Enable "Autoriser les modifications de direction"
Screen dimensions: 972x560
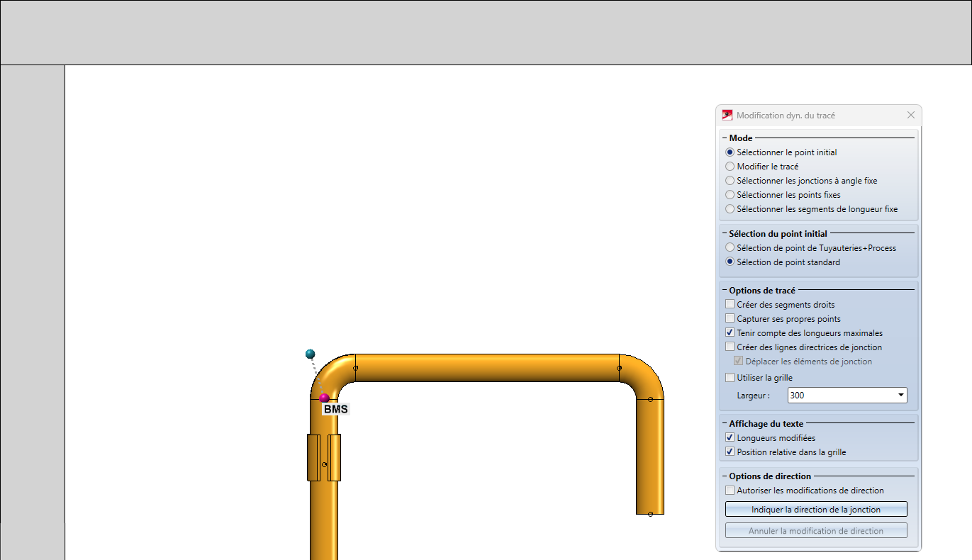coord(730,491)
